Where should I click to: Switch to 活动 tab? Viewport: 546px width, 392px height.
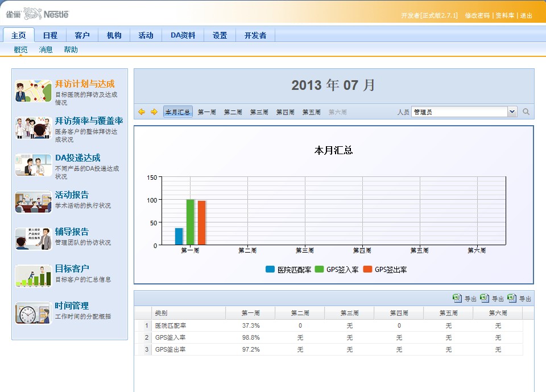tap(146, 35)
